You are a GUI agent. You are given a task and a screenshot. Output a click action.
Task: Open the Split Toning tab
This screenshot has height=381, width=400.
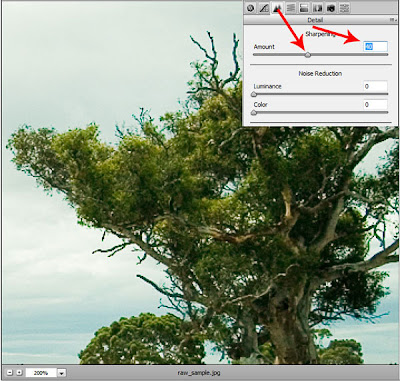point(304,8)
